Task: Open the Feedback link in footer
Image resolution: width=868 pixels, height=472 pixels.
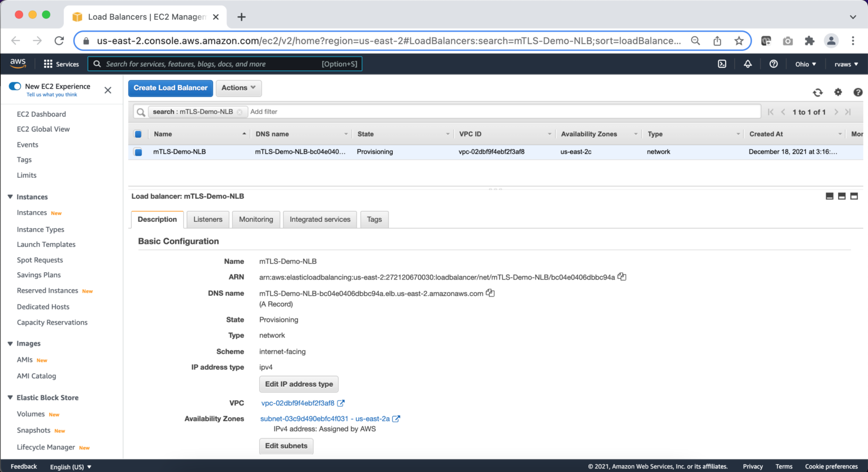Action: point(24,466)
